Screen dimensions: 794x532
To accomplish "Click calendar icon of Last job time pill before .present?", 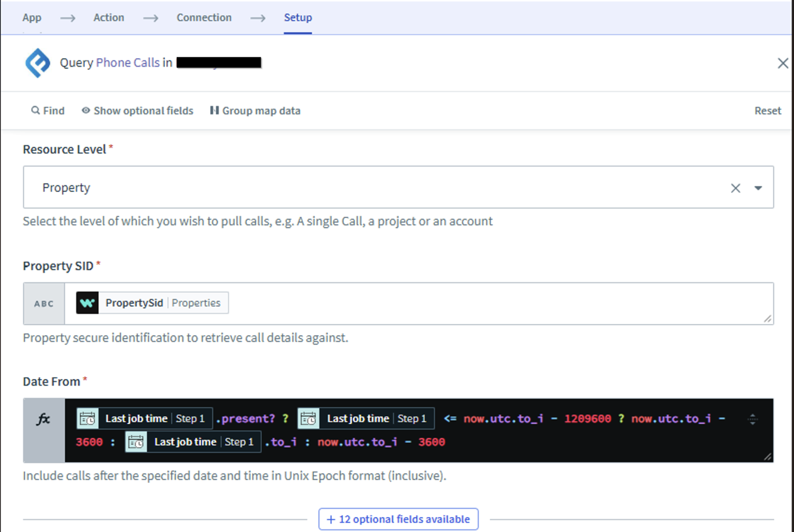I will (87, 418).
